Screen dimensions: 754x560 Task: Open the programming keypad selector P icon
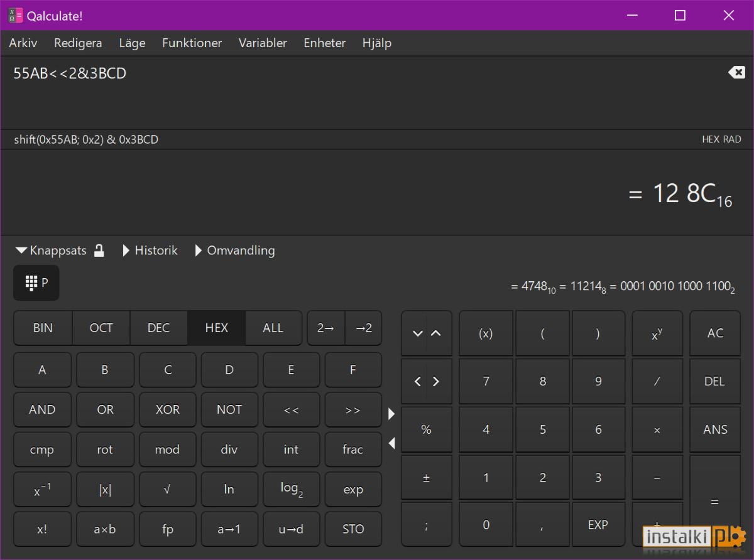pyautogui.click(x=36, y=283)
